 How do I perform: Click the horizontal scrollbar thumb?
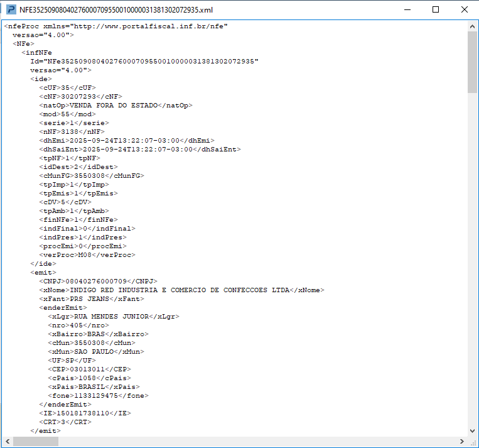(36, 441)
